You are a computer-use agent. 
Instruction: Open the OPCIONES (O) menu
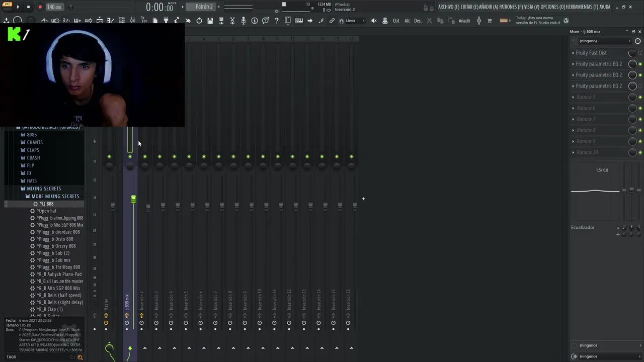pos(553,7)
